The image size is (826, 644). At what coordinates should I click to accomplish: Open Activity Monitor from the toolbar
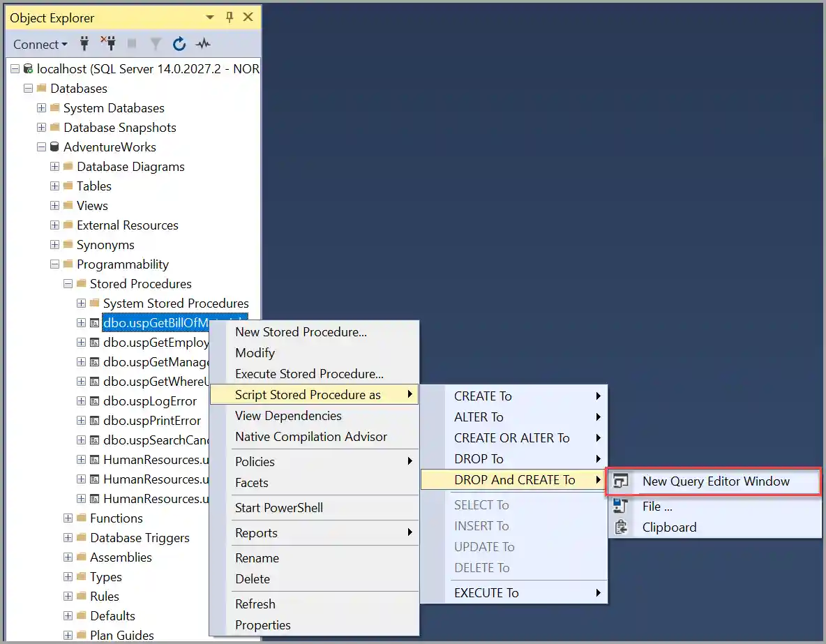pyautogui.click(x=203, y=44)
